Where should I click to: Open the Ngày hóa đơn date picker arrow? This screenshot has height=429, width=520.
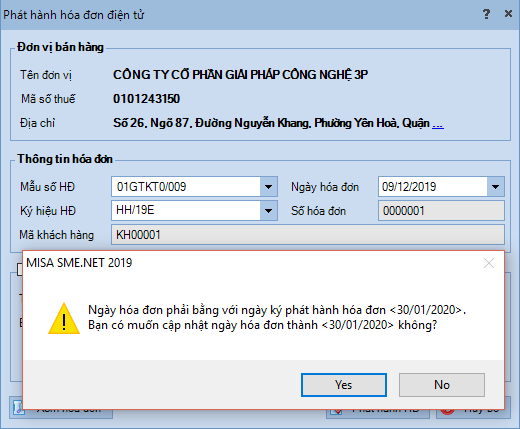(495, 187)
